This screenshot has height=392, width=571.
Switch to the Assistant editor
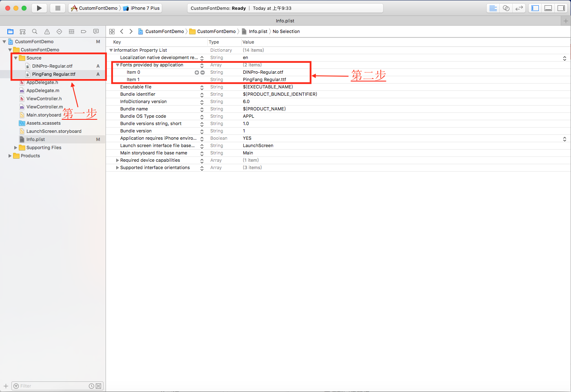pos(506,8)
